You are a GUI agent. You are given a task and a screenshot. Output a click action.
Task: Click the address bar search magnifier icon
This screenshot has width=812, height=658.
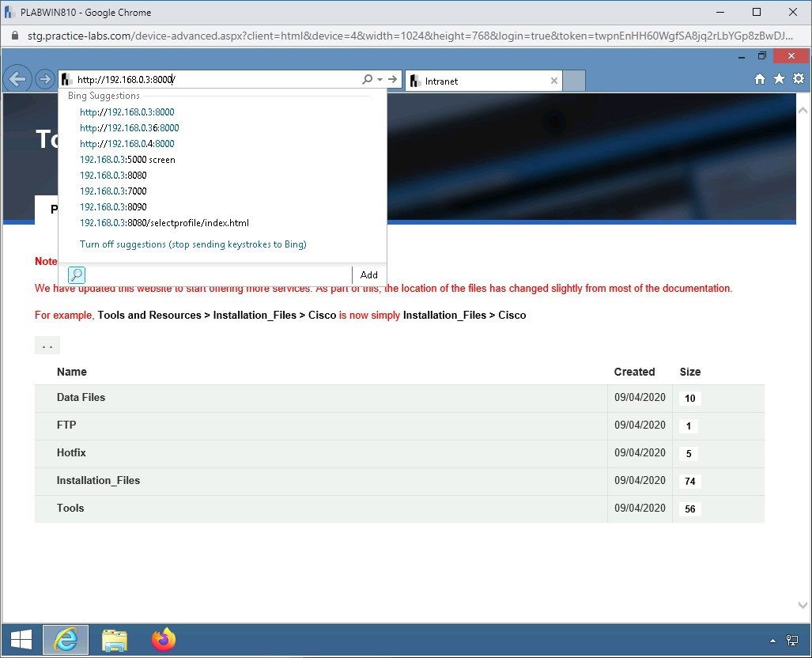(367, 80)
